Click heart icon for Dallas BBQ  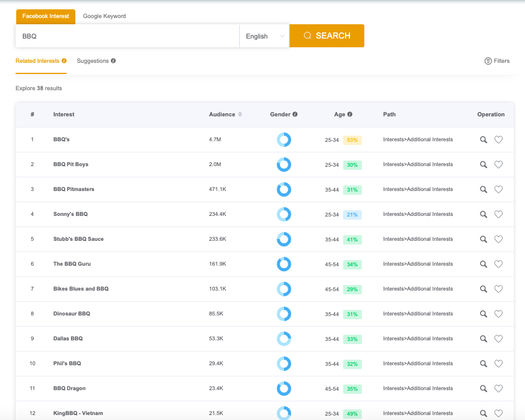click(x=499, y=338)
